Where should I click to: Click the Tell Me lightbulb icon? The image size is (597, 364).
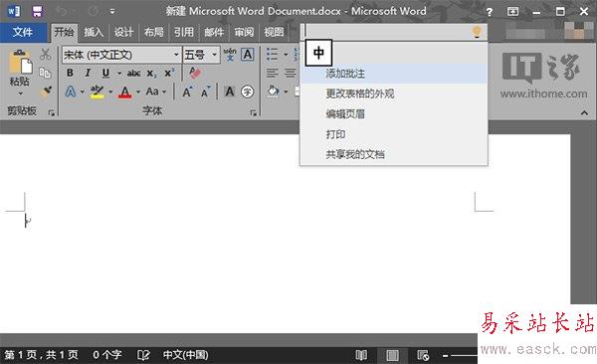coord(477,32)
